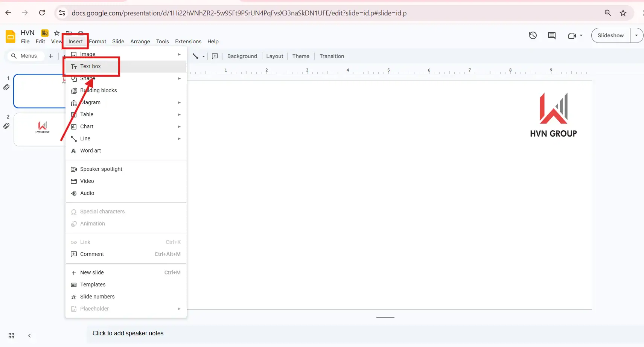Click the Slideshow button

609,35
